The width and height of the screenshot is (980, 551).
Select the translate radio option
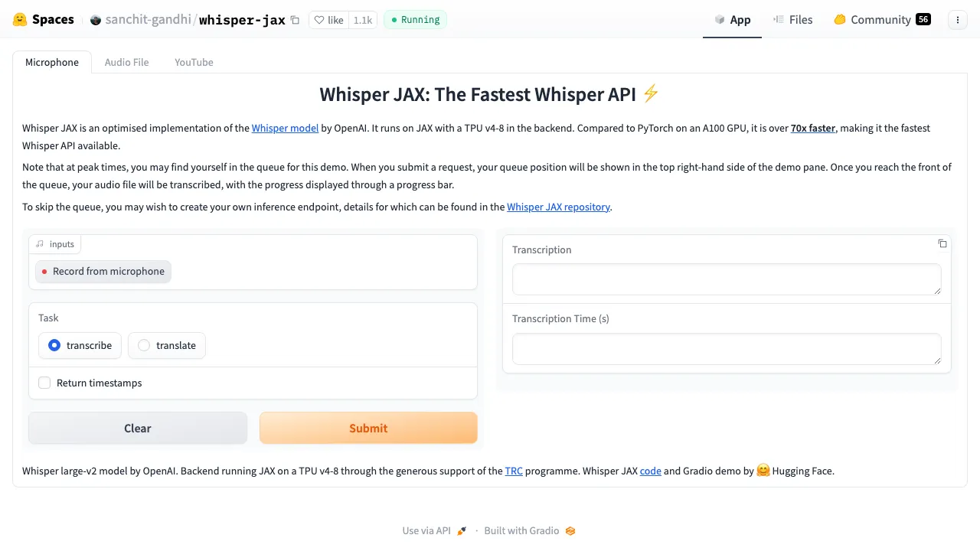167,345
